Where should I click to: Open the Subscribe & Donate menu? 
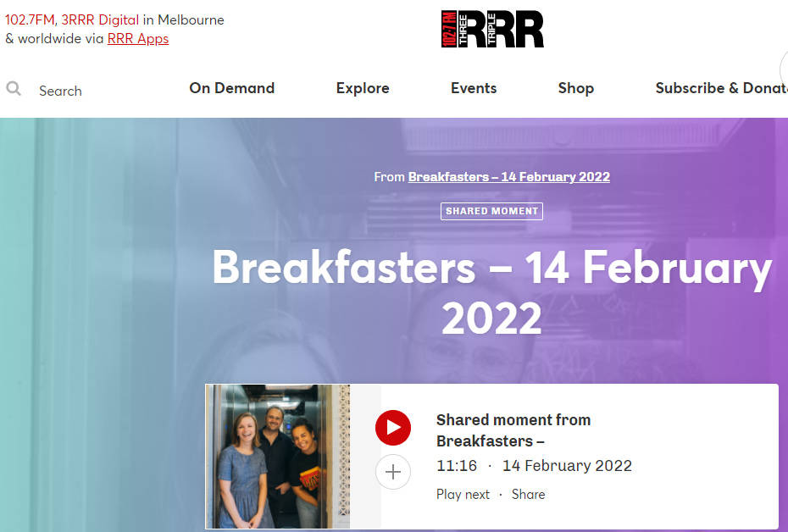pos(721,88)
